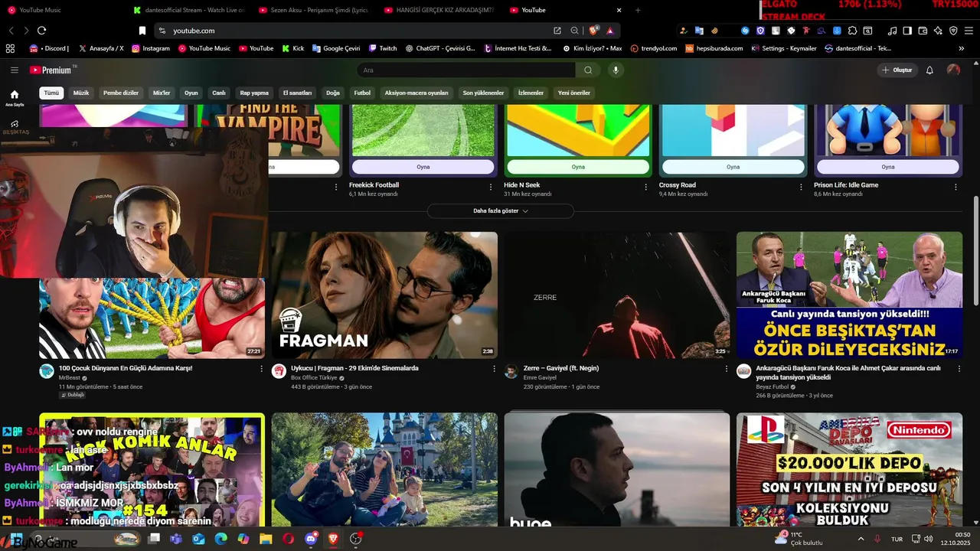Open a new browser tab plus button
980x551 pixels.
(x=638, y=10)
